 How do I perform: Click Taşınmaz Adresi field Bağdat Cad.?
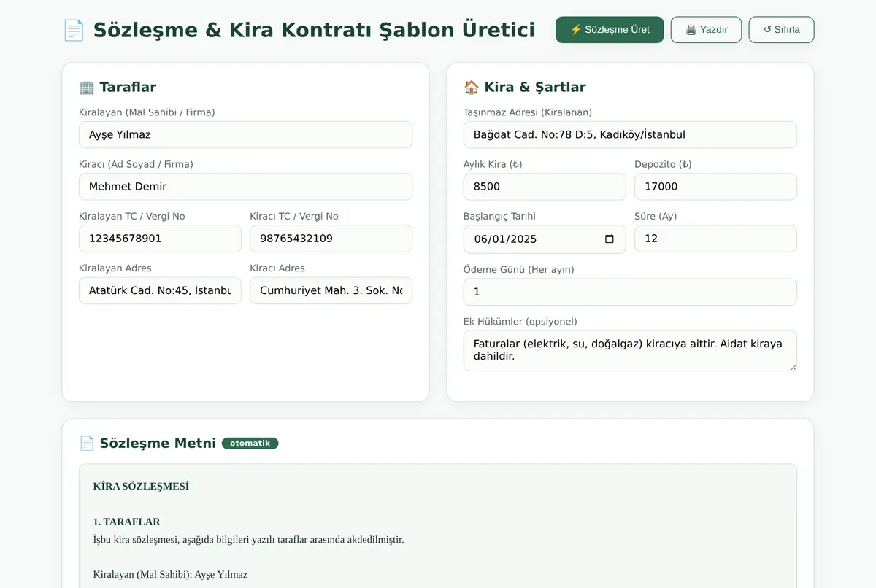click(x=630, y=134)
